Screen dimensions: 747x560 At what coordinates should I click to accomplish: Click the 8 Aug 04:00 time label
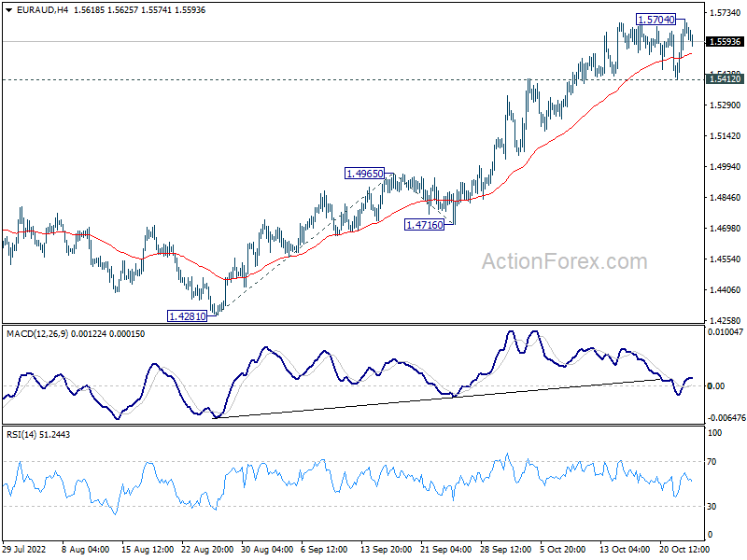coord(86,549)
